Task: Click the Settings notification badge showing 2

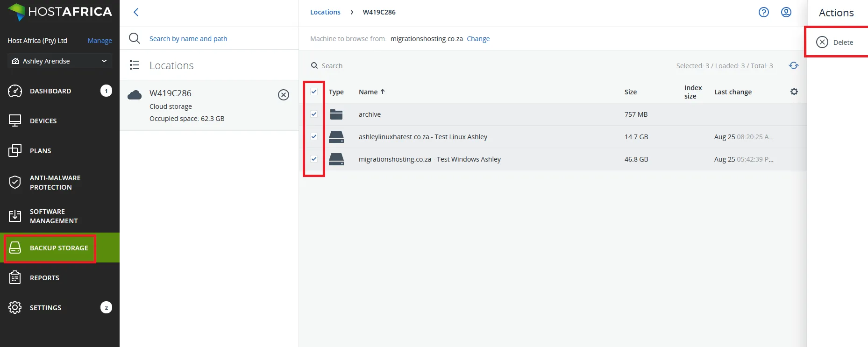Action: [x=106, y=307]
